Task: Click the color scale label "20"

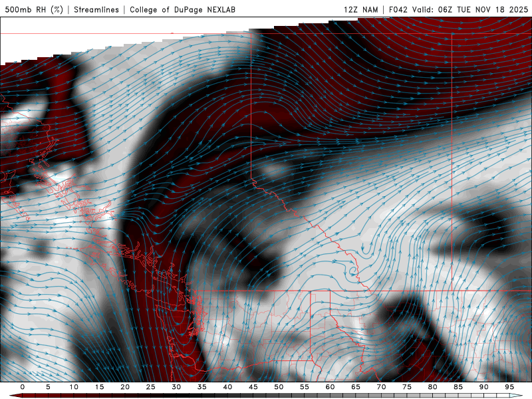Action: 125,387
